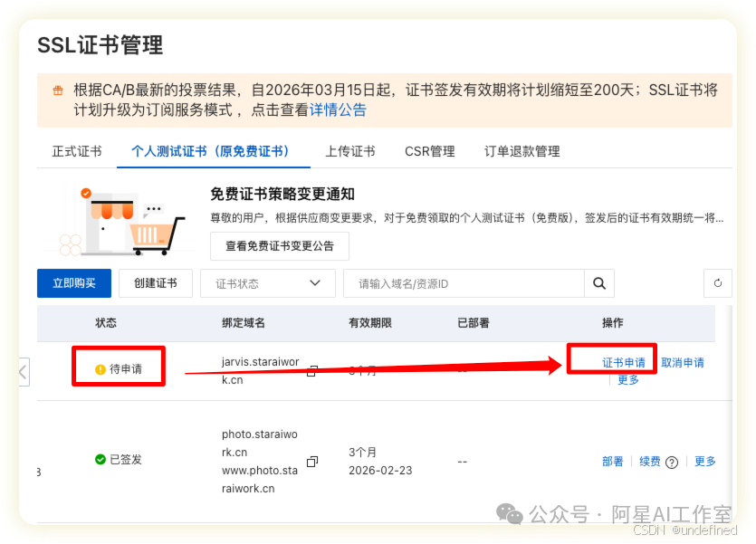
Task: Click domain text www.photo.staraiwork.cn
Action: click(259, 480)
